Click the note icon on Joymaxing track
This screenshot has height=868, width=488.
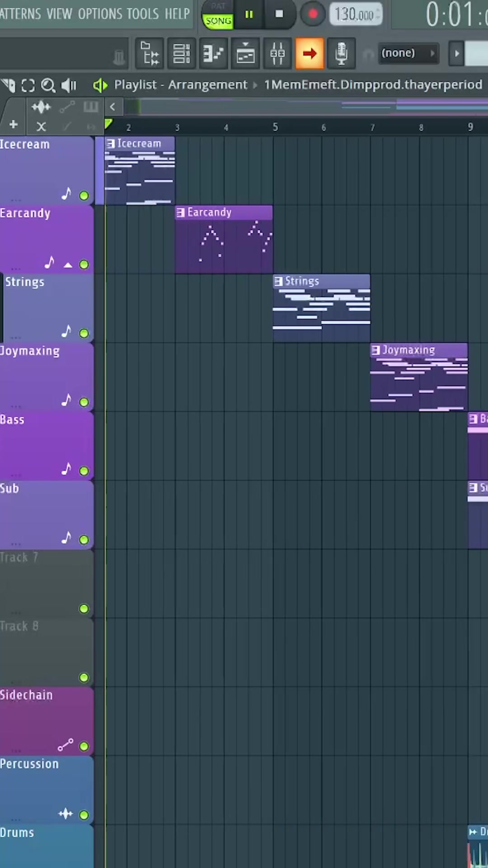tap(66, 400)
